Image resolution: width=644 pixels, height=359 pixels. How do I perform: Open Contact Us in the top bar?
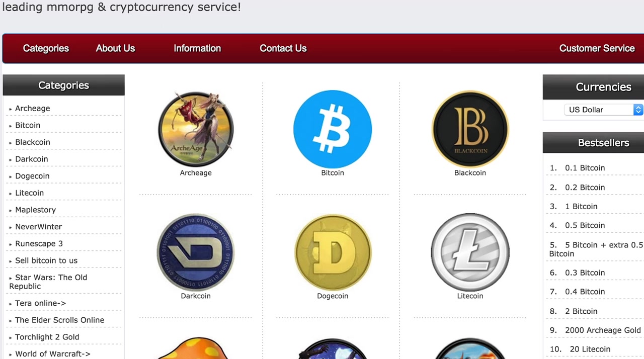tap(283, 48)
